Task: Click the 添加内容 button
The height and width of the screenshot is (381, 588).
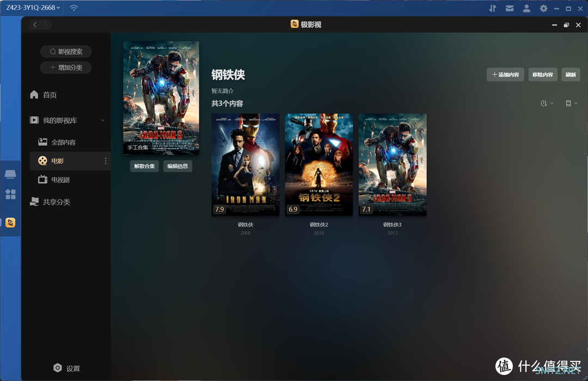Action: (505, 75)
